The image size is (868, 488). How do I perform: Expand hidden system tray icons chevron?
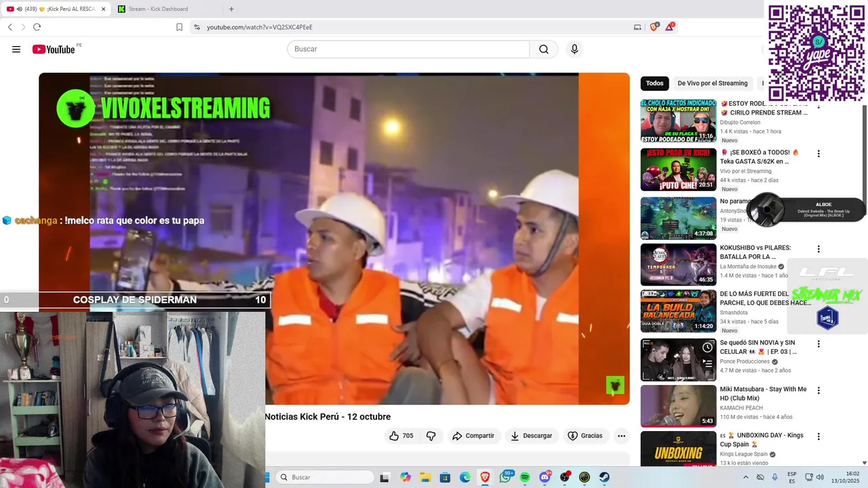coord(746,477)
